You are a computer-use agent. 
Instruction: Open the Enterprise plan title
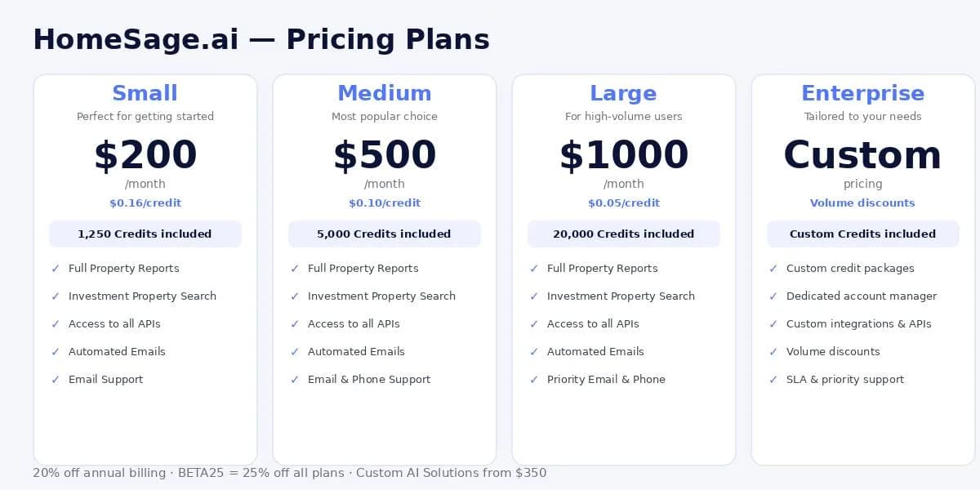(x=863, y=93)
